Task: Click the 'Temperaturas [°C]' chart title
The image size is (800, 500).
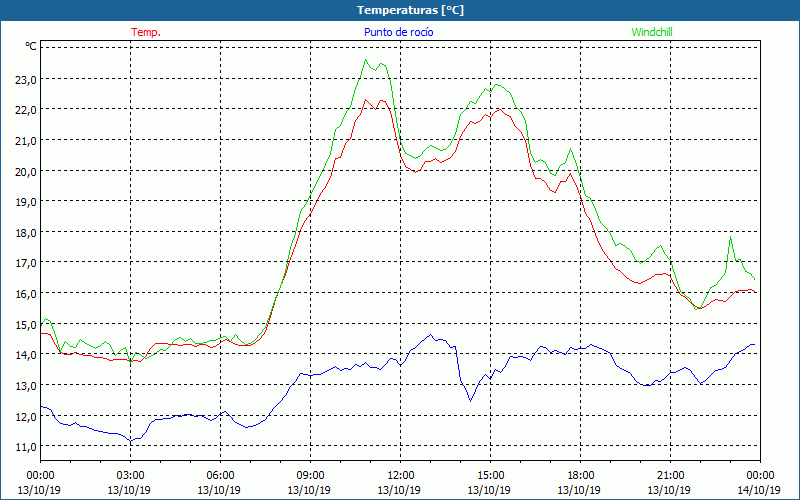Action: [x=410, y=10]
